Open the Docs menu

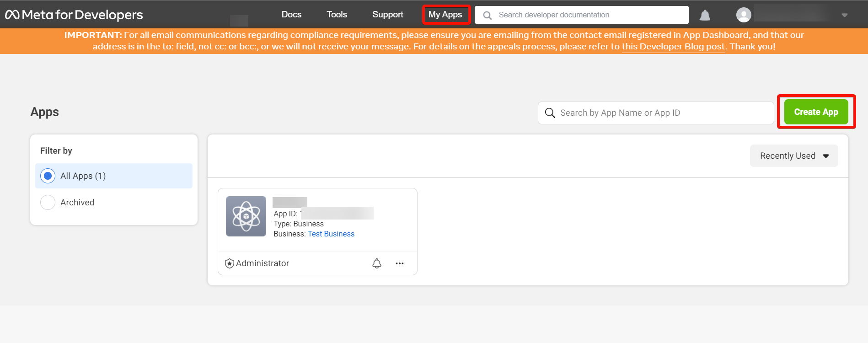coord(291,15)
